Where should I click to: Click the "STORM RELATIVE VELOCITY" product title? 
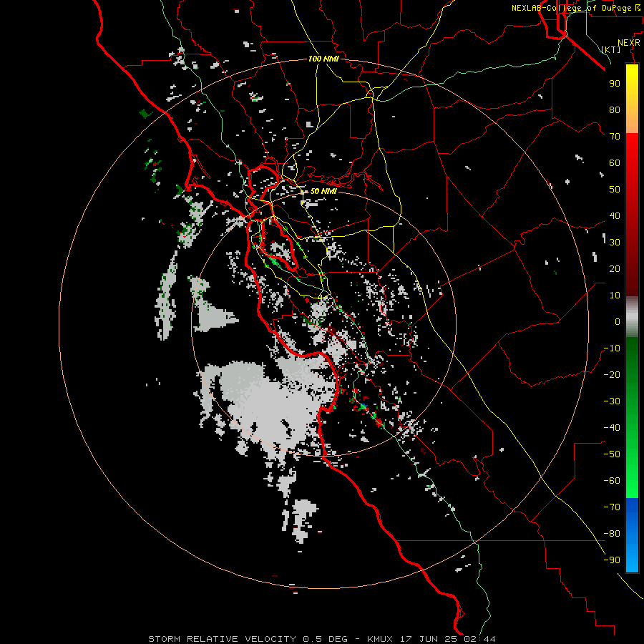pyautogui.click(x=222, y=639)
